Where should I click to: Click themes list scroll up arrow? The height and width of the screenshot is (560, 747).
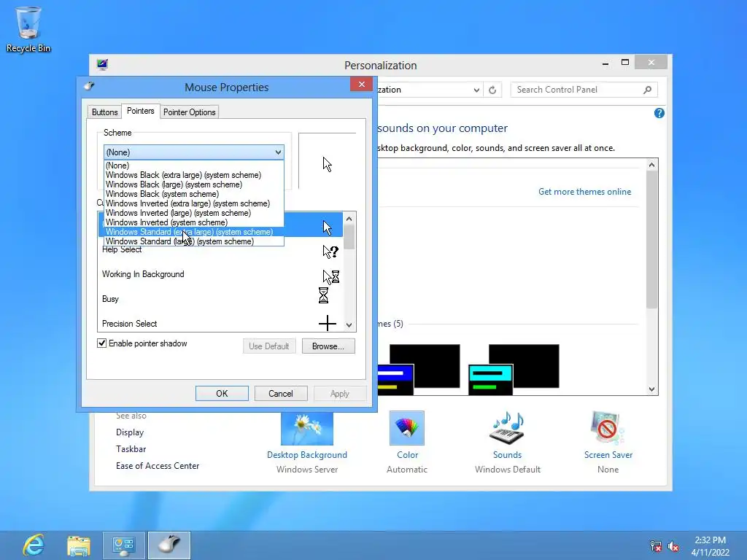pyautogui.click(x=651, y=165)
